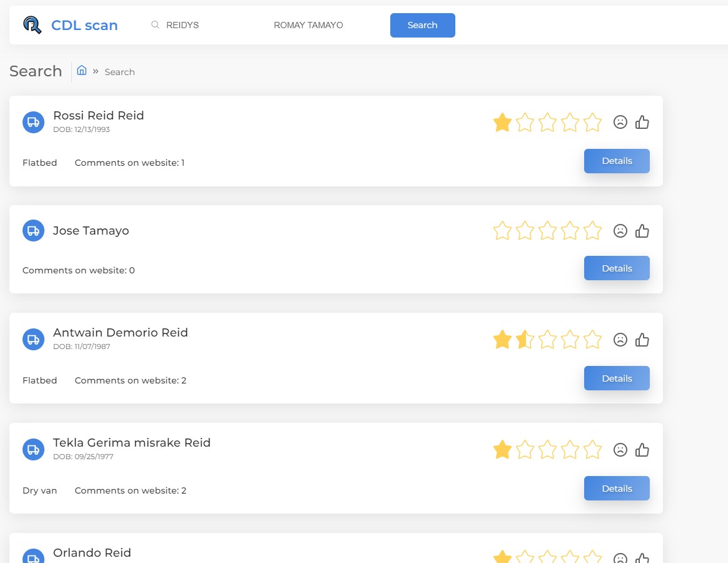Open driver name Orlando Reid
728x563 pixels.
(92, 553)
